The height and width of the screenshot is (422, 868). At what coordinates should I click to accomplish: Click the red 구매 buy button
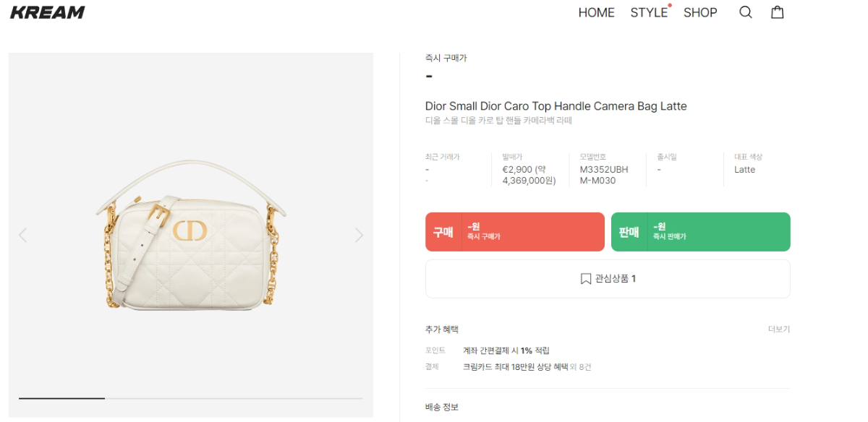515,232
